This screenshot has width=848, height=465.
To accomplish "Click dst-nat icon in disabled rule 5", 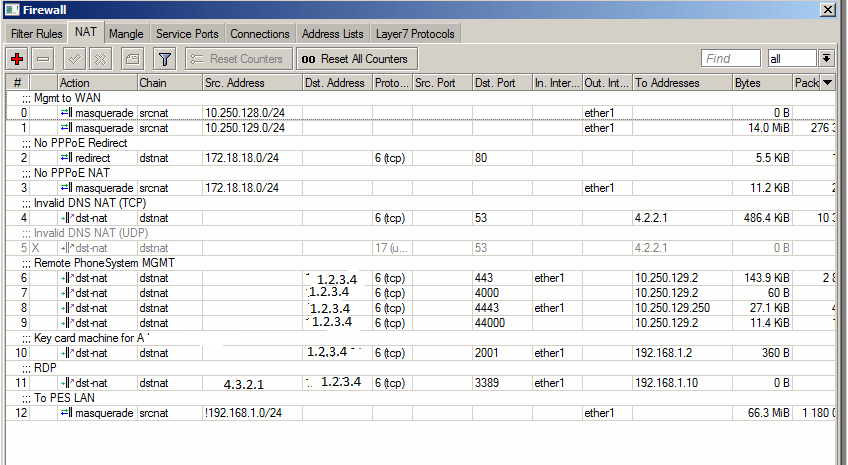I will point(67,248).
